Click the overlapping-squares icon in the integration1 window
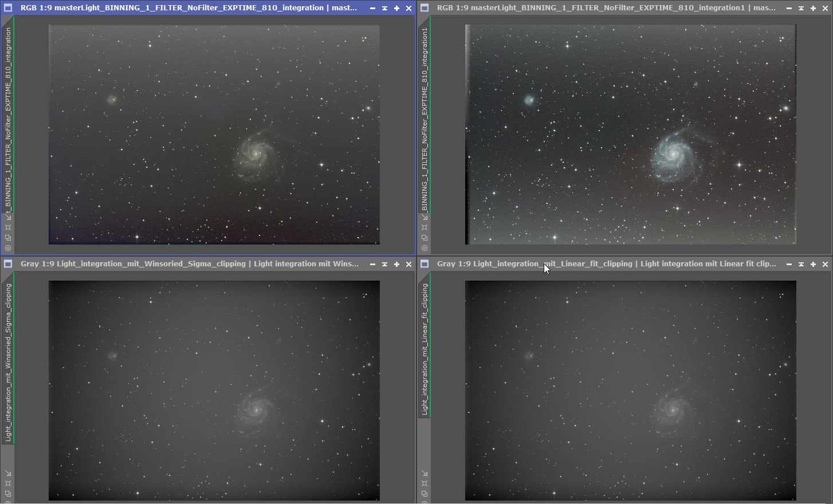833x504 pixels. [425, 238]
